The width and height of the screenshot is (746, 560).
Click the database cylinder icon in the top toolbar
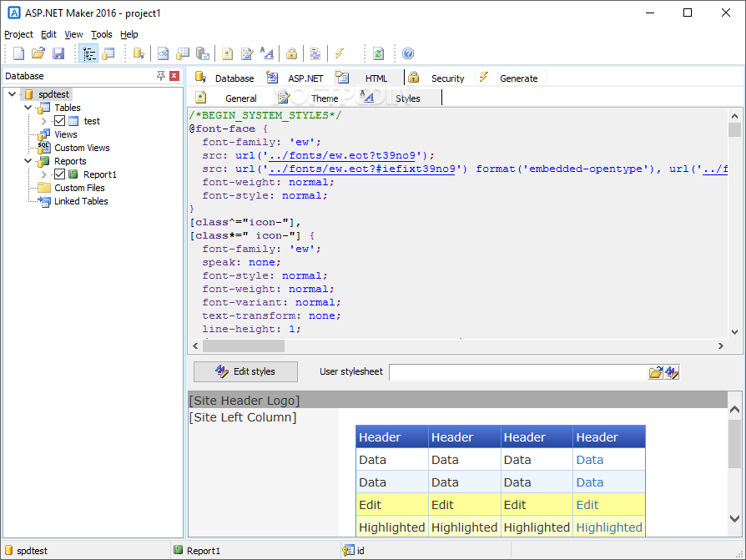click(139, 53)
